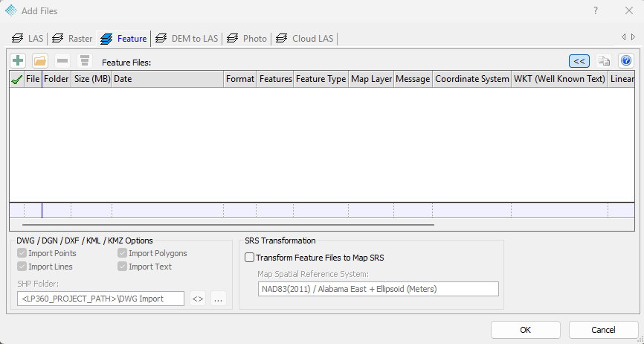Click the Map Spatial Reference System field
The image size is (644, 344).
pos(379,289)
